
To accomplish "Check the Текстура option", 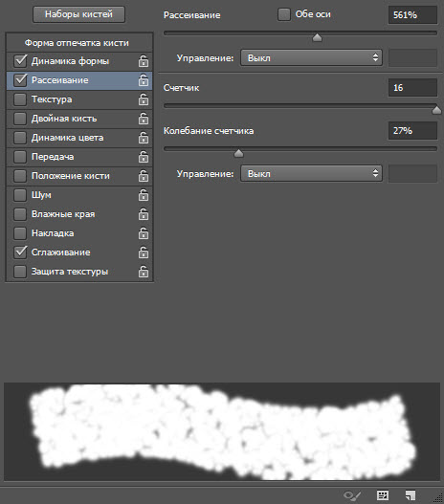I will (20, 99).
